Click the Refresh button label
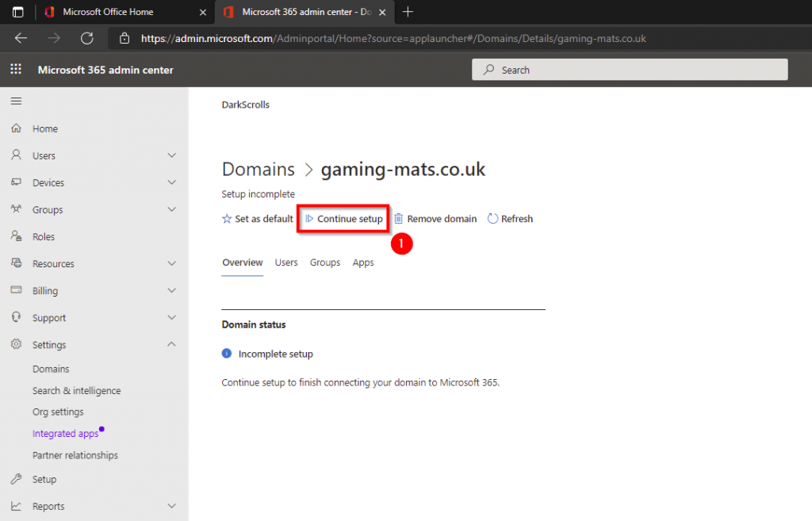The height and width of the screenshot is (521, 812). click(x=517, y=219)
